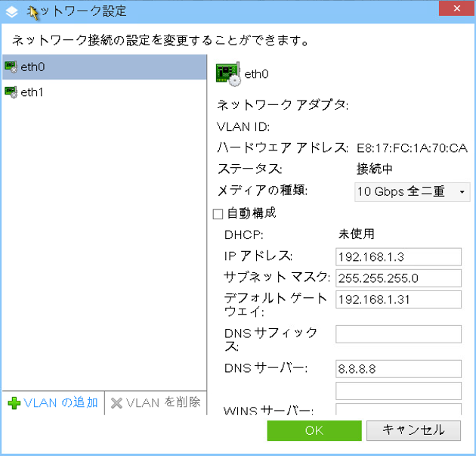The height and width of the screenshot is (456, 476).
Task: Focus the IP アドレス field 192.168.1.3
Action: (398, 256)
